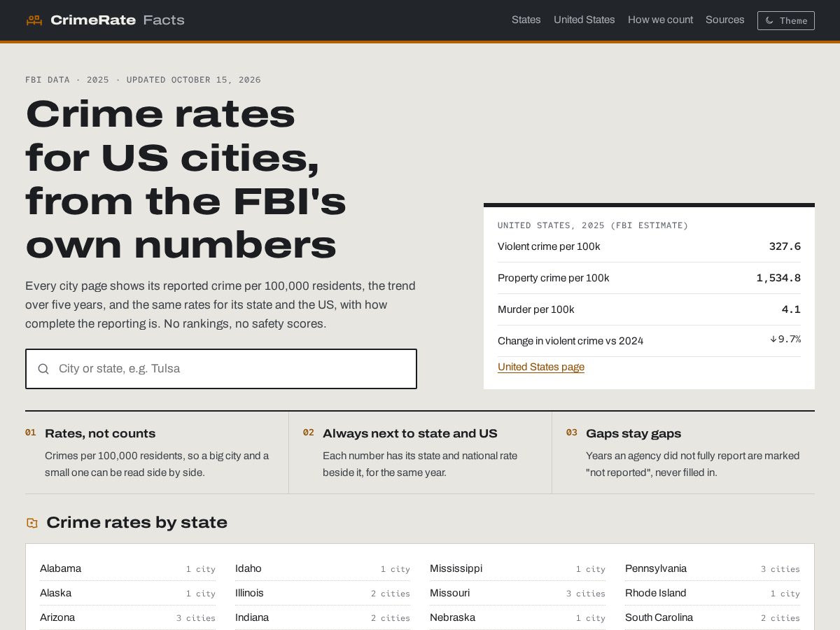Focus the City or state search field
840x630 pixels.
point(221,369)
